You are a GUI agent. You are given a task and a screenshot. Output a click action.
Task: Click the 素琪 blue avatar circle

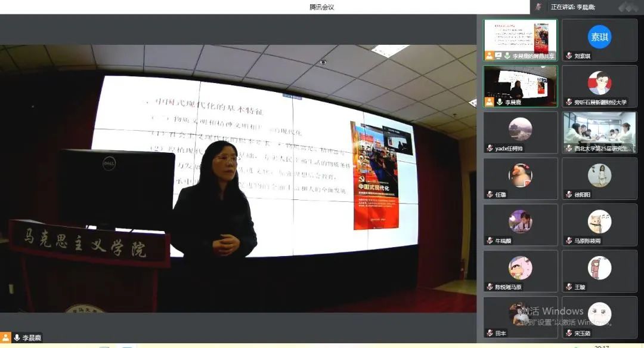[x=599, y=36]
